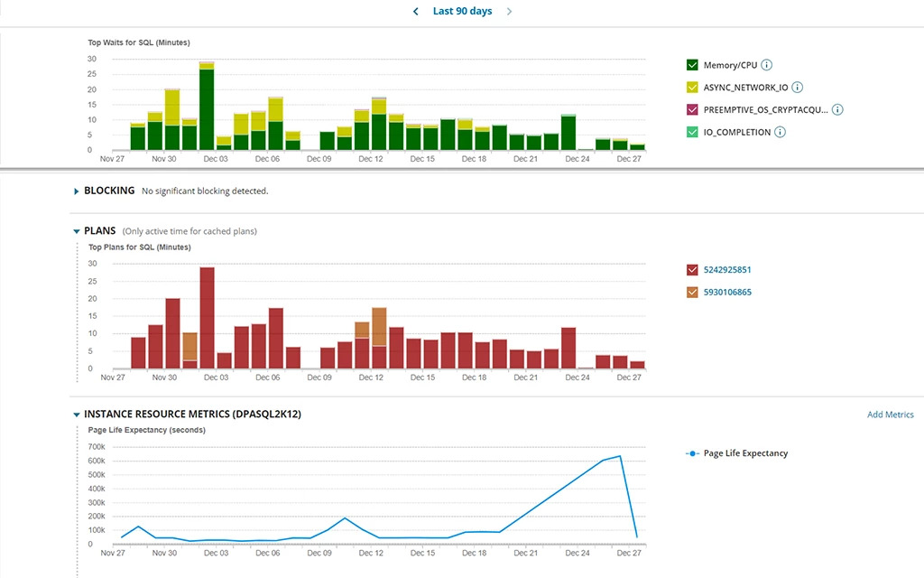The image size is (924, 578).
Task: Open the PREEMPTIVE_OS_CRYPTACQU info icon
Action: tap(836, 109)
